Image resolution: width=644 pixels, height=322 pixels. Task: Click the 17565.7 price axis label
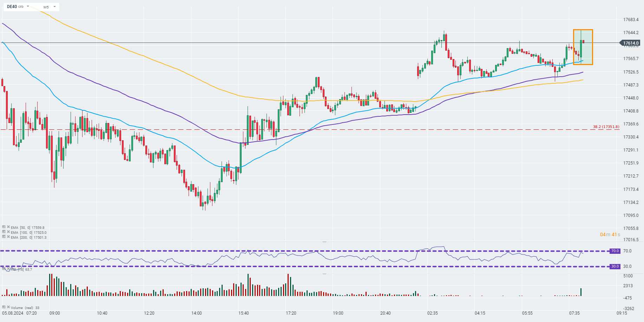(631, 59)
